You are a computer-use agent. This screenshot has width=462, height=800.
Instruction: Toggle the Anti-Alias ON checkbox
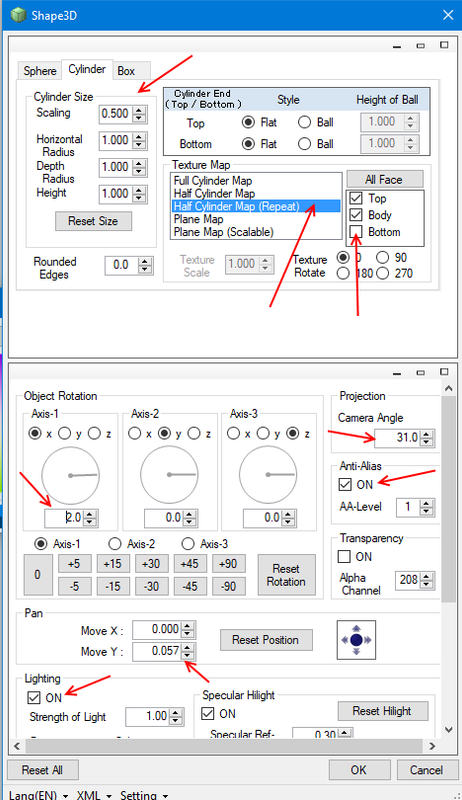pos(345,484)
